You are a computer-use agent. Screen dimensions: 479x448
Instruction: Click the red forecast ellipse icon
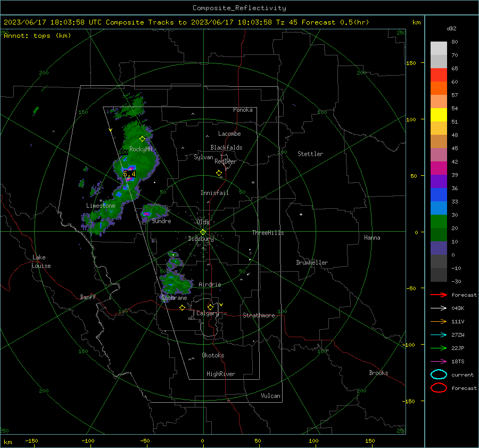coord(439,388)
